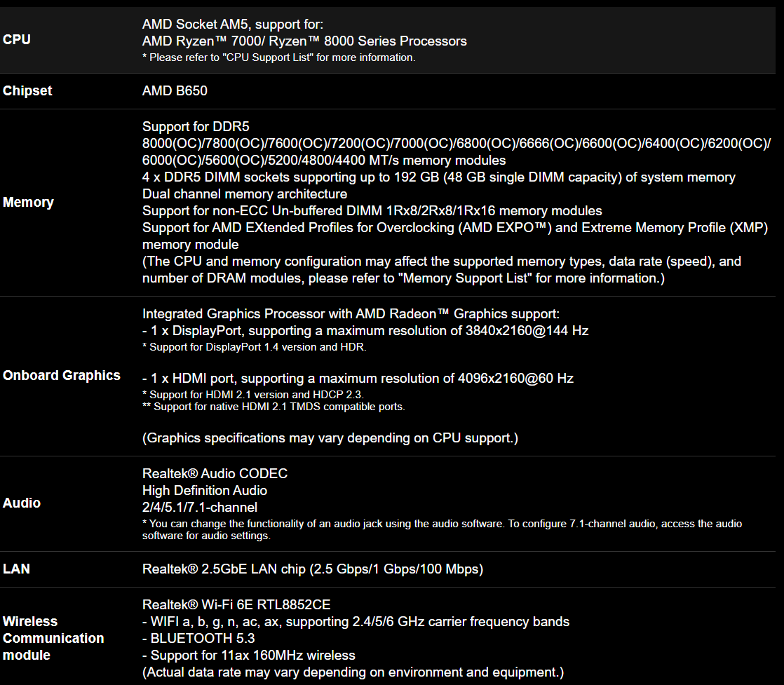Screen dimensions: 784x685
Task: Click the Onboard Graphics row label
Action: point(62,376)
